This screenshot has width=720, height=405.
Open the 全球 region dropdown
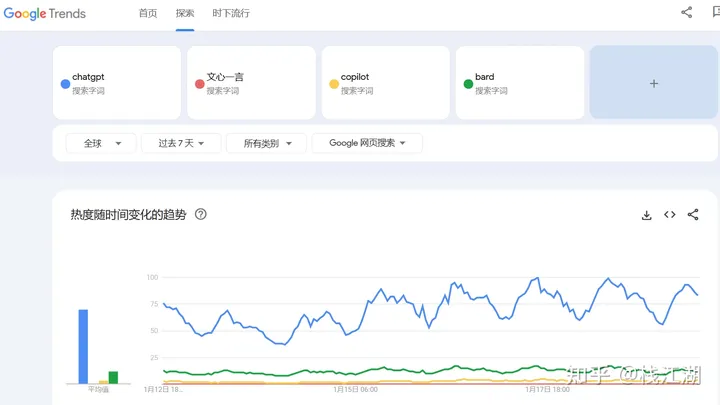point(101,143)
